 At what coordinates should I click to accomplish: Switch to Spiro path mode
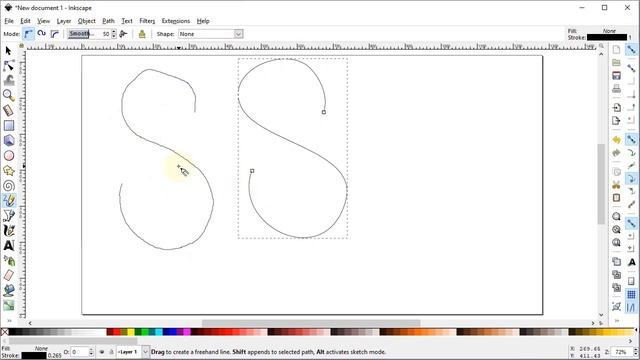pos(41,34)
